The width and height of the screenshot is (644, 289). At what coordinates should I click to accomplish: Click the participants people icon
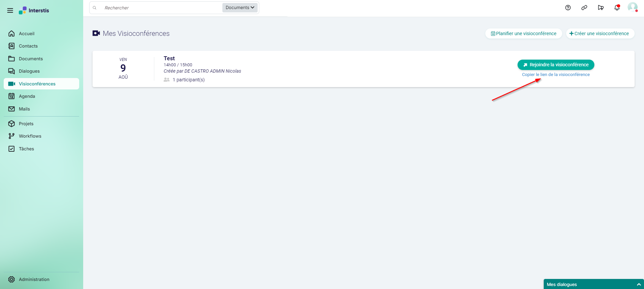166,80
